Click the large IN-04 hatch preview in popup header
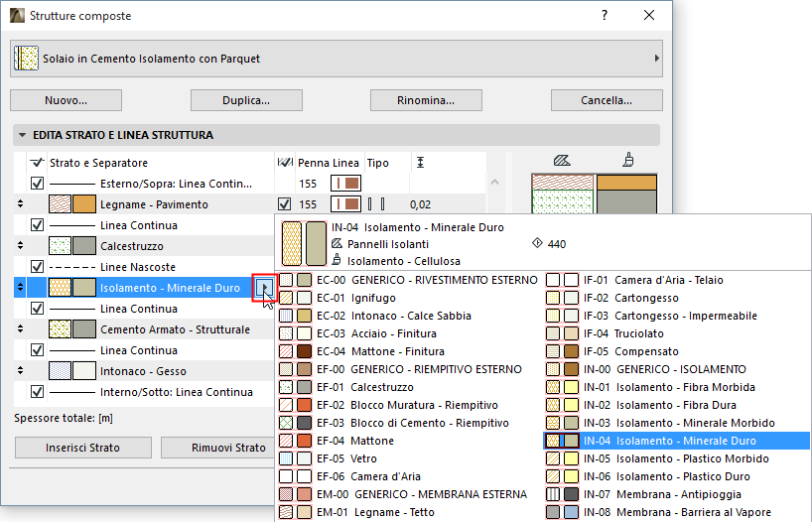Viewport: 812px width, 522px height. coord(292,243)
